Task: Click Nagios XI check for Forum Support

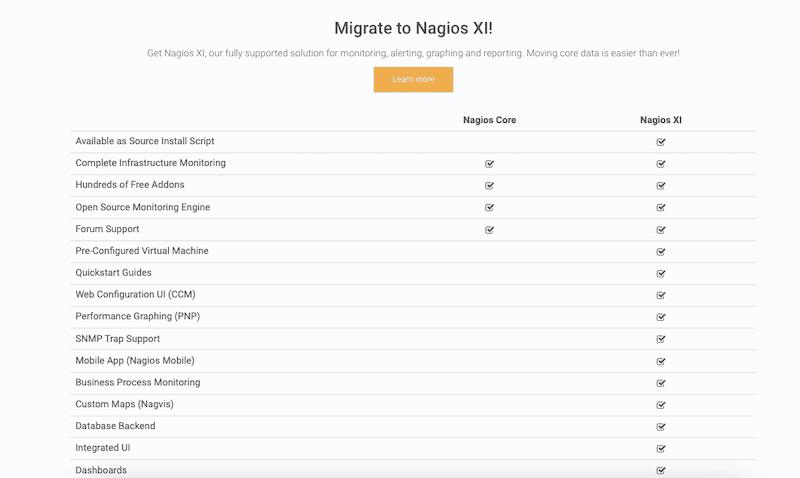Action: pos(661,230)
